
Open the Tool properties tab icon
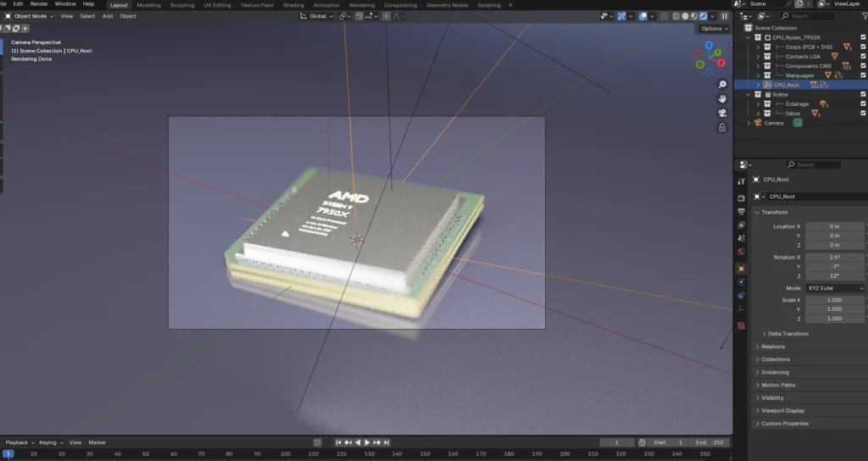click(x=741, y=181)
